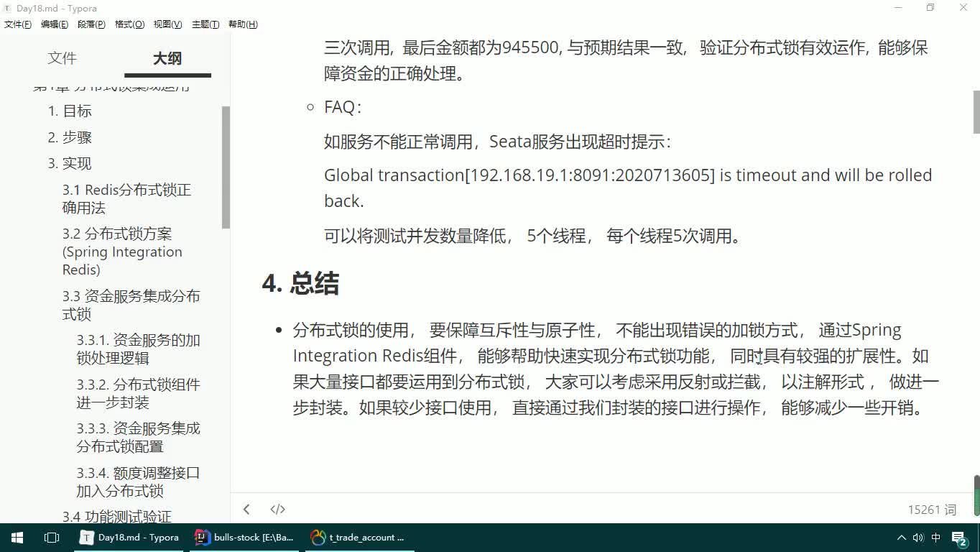The width and height of the screenshot is (980, 552).
Task: Jump to outline item 3. 实现
Action: click(70, 163)
